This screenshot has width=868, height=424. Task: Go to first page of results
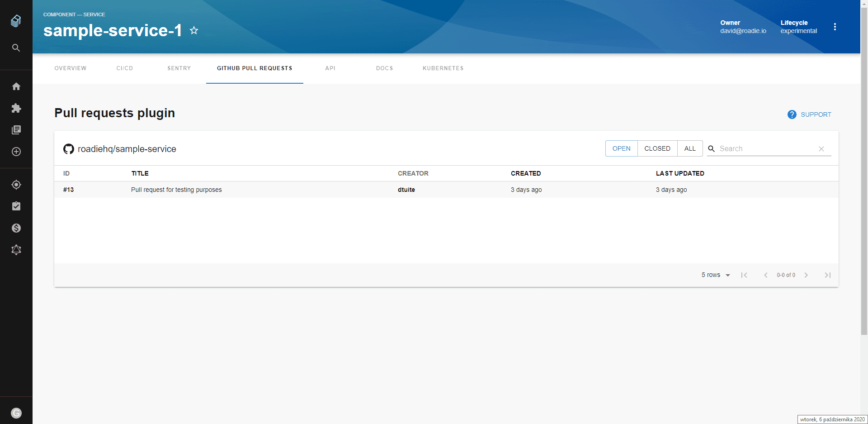coord(744,275)
